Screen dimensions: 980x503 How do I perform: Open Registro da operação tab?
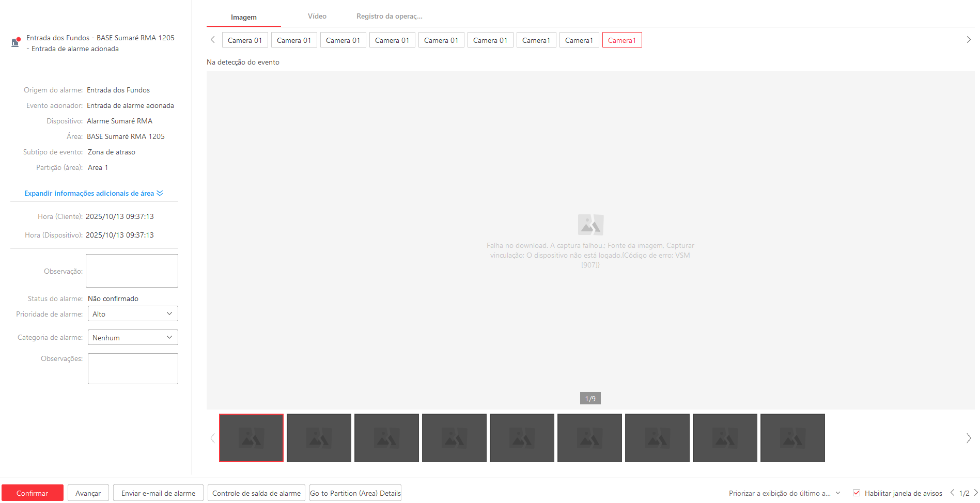pyautogui.click(x=389, y=17)
